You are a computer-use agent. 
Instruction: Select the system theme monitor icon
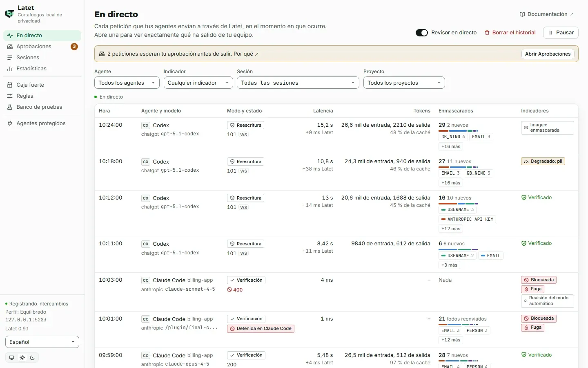pos(11,358)
